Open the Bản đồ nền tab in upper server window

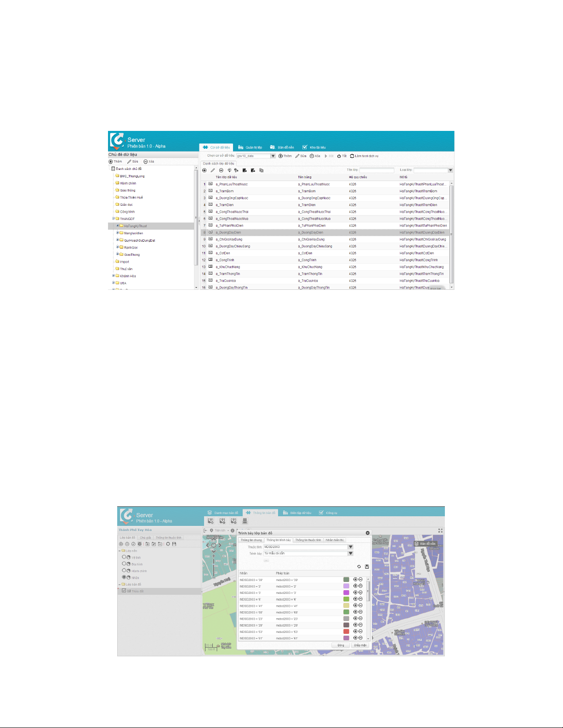point(282,147)
